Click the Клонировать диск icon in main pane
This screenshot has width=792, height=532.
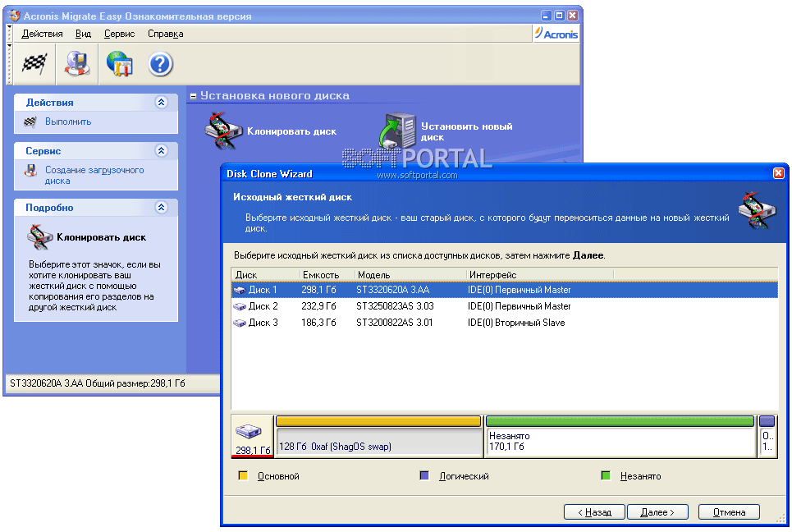tap(224, 131)
